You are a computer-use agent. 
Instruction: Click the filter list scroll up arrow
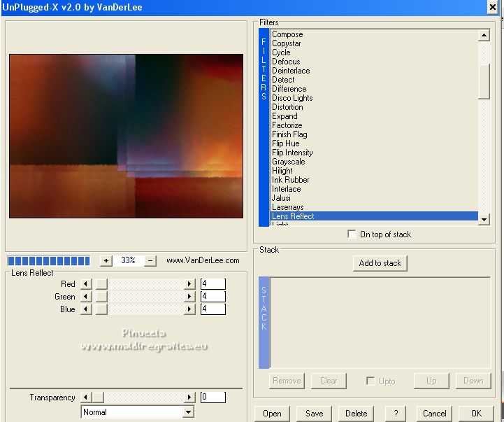click(x=484, y=35)
